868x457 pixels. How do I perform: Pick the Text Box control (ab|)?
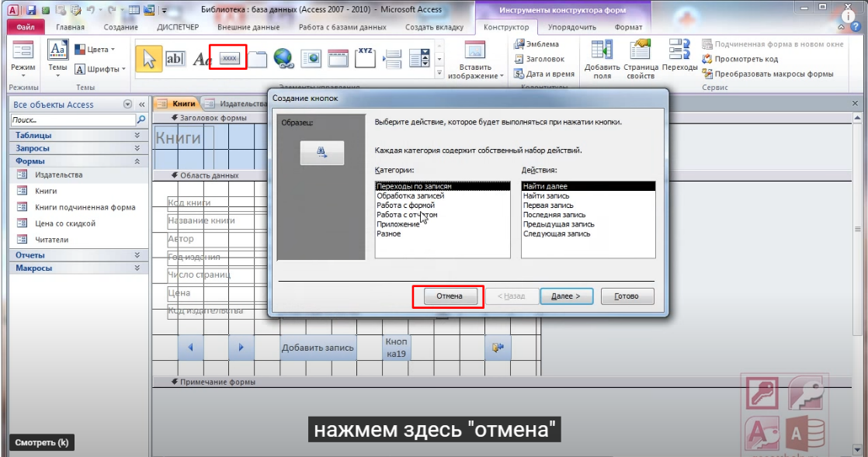[x=175, y=58]
